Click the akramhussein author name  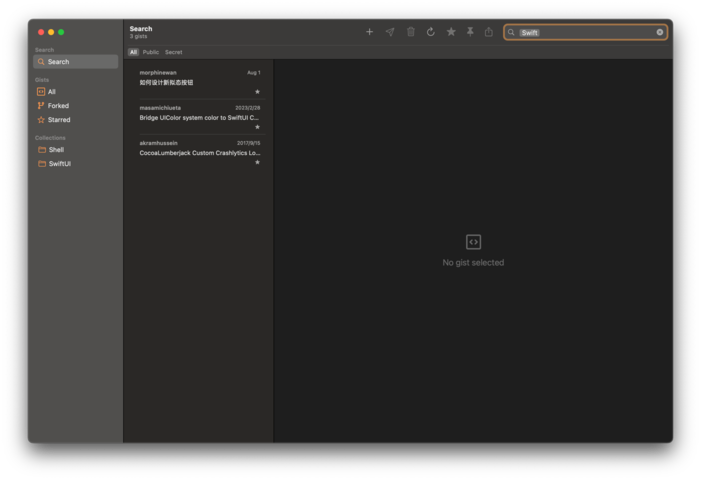[x=158, y=143]
